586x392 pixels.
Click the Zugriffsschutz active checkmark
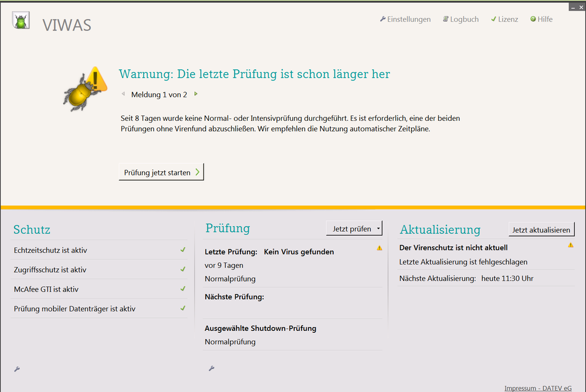click(183, 269)
